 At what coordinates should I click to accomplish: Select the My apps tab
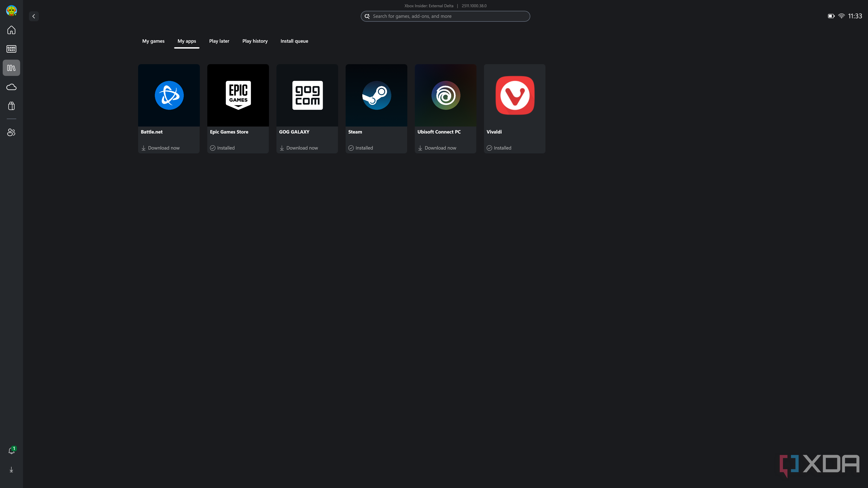pos(187,41)
